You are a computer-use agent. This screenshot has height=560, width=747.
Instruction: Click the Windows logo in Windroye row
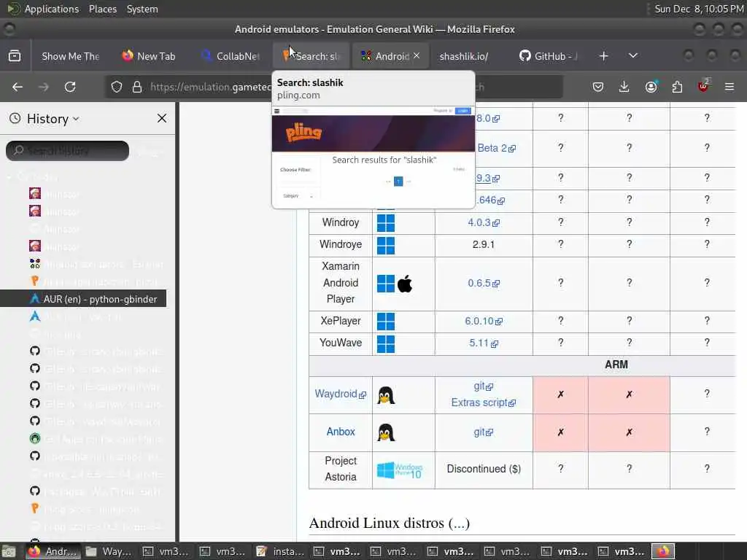[386, 245]
